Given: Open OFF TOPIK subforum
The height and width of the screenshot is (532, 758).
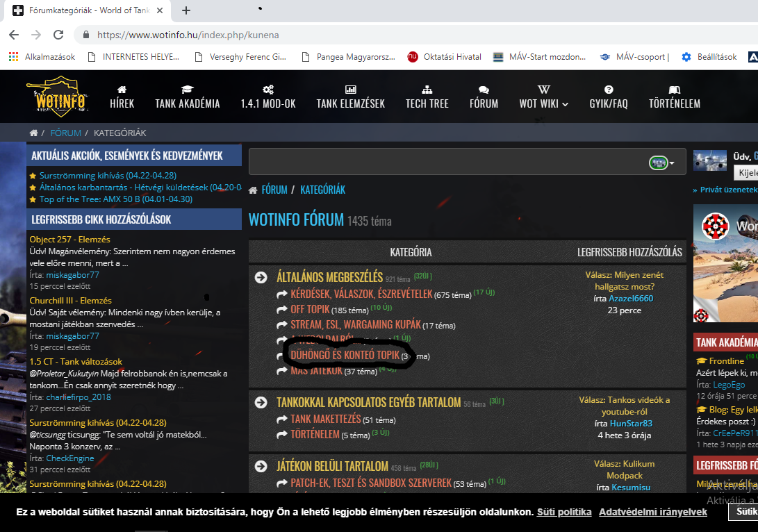Looking at the screenshot, I should coord(310,309).
